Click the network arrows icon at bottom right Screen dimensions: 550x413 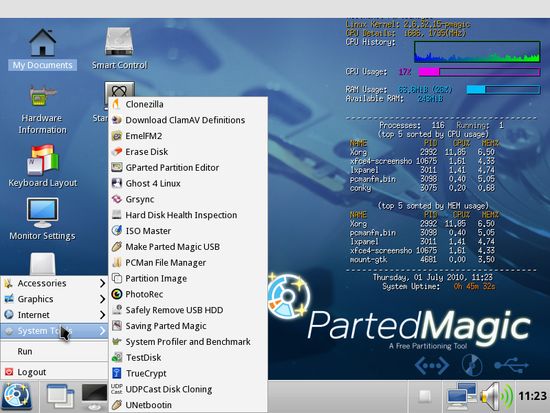click(432, 366)
